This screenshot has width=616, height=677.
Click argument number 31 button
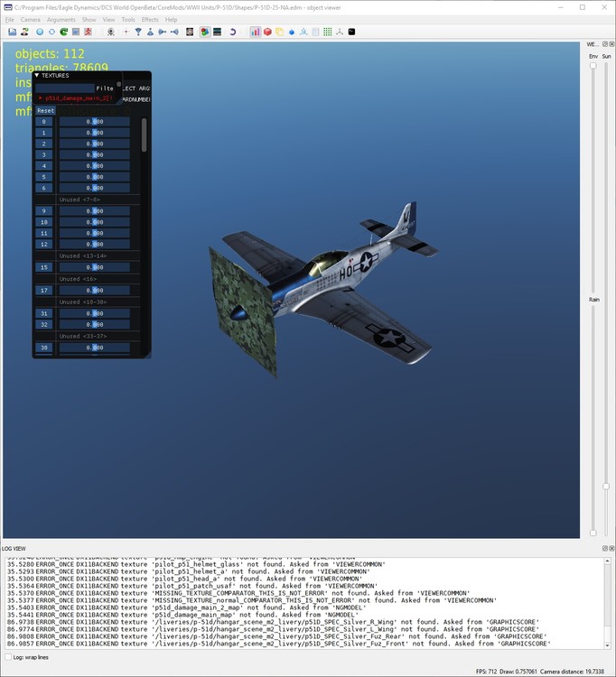click(44, 313)
